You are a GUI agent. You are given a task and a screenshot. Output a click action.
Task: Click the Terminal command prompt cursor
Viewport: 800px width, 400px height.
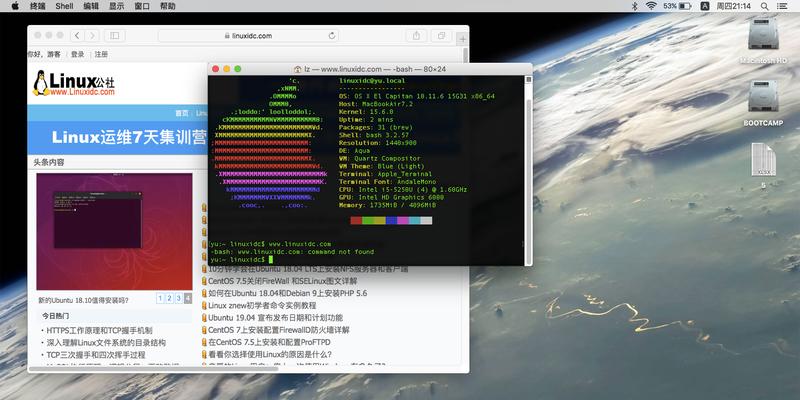click(x=271, y=260)
